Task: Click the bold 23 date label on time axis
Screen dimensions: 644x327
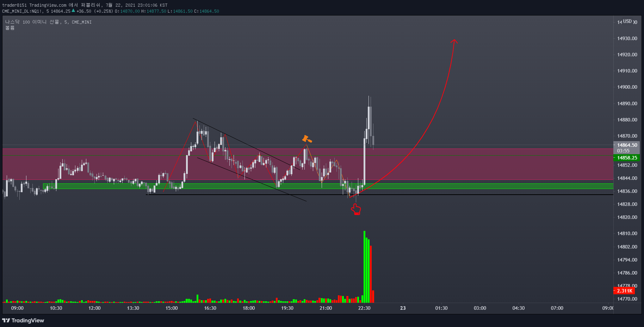Action: click(403, 308)
